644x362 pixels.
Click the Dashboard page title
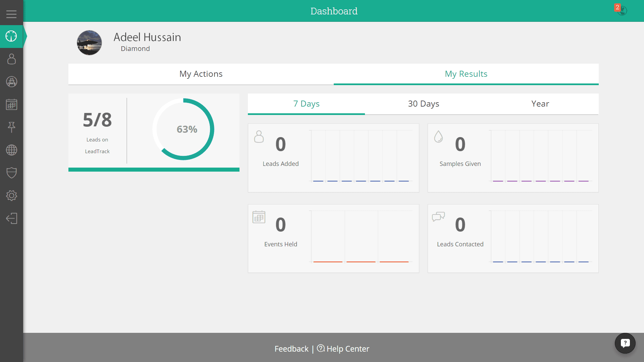(x=334, y=11)
